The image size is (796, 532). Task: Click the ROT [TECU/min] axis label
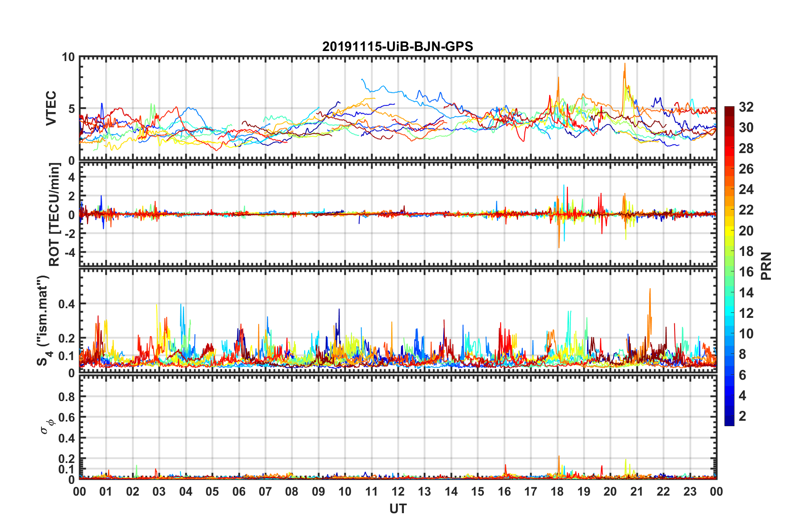pyautogui.click(x=54, y=215)
